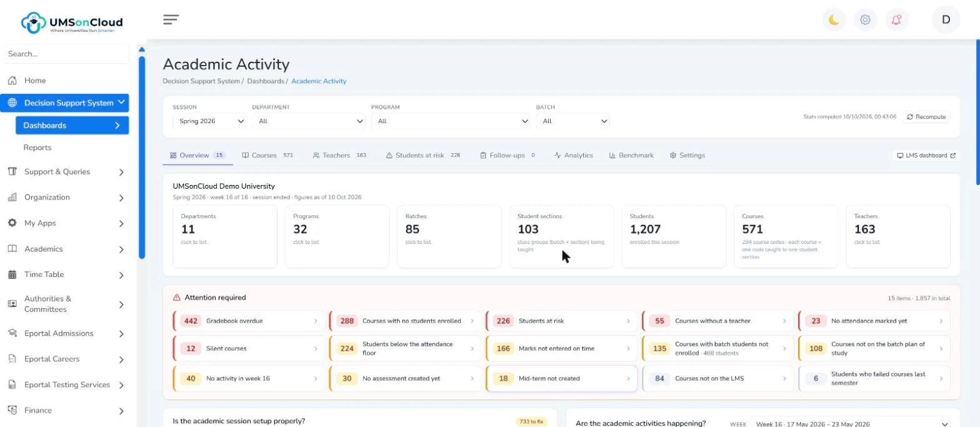The image size is (980, 427).
Task: Open the No attendance marked yet item
Action: pos(874,321)
